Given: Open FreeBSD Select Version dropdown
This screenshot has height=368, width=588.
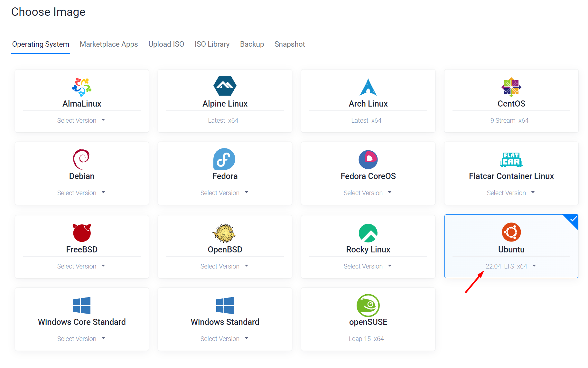Looking at the screenshot, I should click(x=81, y=266).
